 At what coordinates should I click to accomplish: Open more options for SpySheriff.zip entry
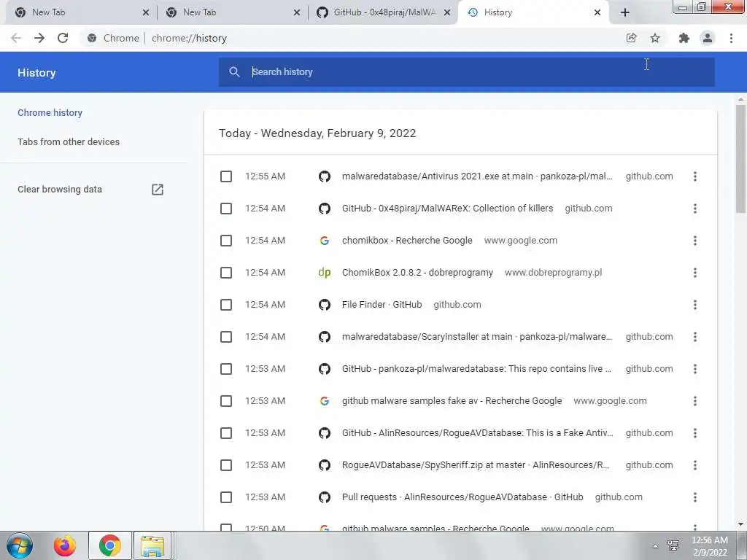tap(695, 465)
